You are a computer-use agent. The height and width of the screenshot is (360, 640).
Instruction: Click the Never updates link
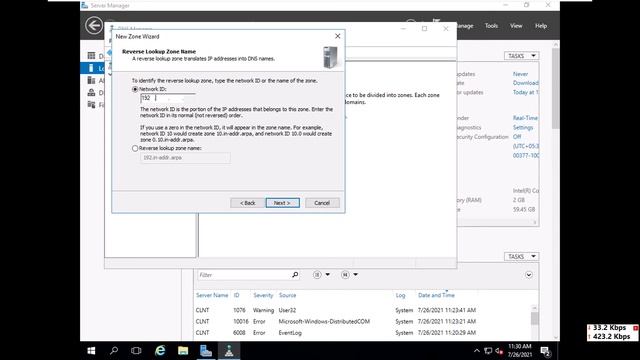[520, 74]
